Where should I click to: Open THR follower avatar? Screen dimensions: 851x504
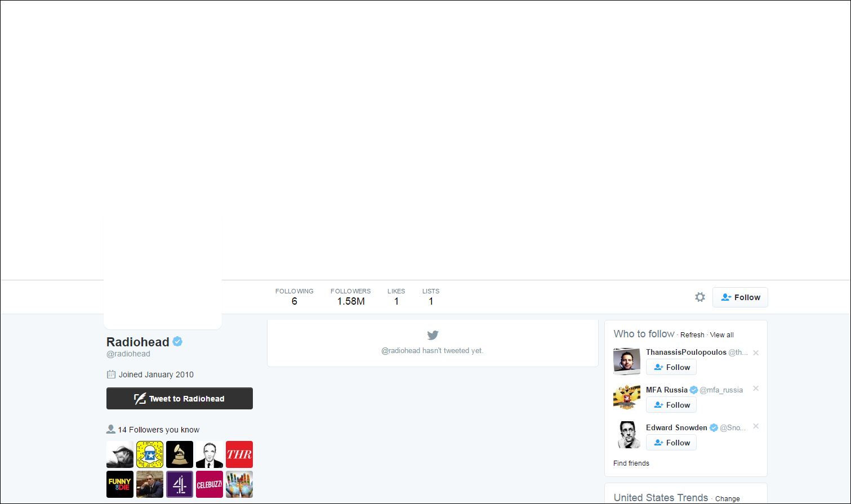pos(239,454)
